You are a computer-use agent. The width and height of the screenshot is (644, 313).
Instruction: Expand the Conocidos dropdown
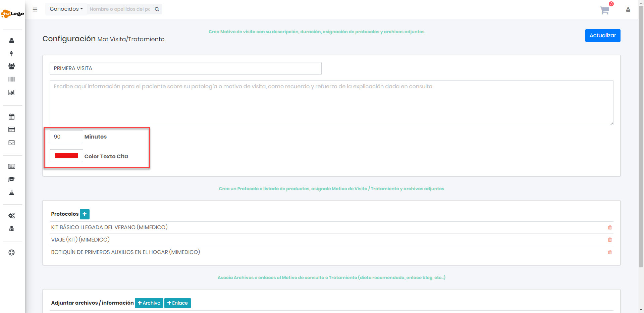click(66, 9)
